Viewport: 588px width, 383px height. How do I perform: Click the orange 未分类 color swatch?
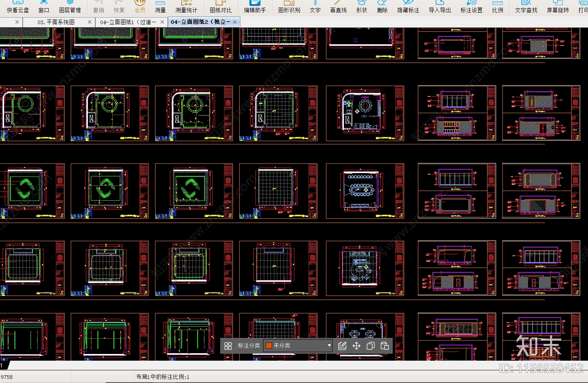(269, 346)
